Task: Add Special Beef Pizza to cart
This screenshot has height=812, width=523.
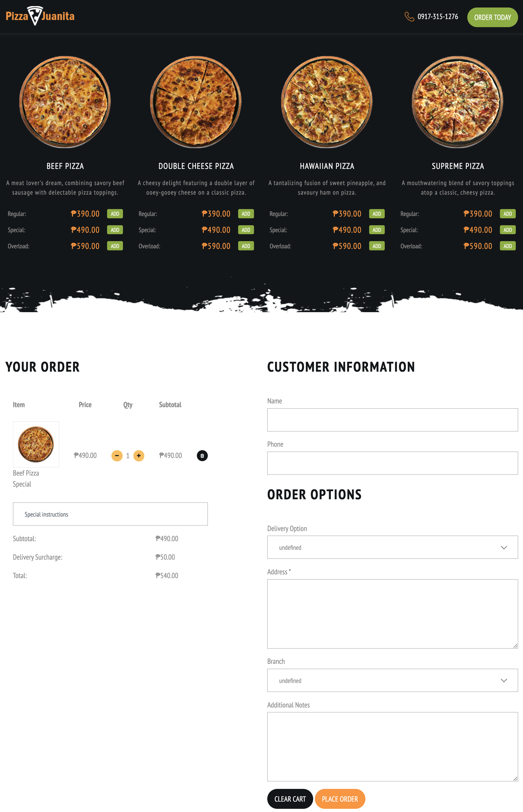Action: pos(115,230)
